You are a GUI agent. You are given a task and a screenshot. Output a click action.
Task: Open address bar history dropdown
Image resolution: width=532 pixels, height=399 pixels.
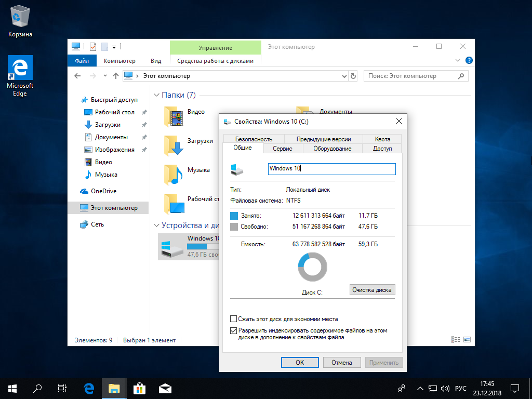[x=343, y=76]
